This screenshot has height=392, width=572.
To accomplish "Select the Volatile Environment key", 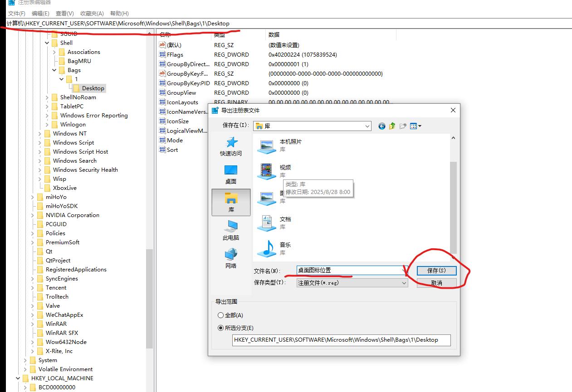I will (x=65, y=369).
